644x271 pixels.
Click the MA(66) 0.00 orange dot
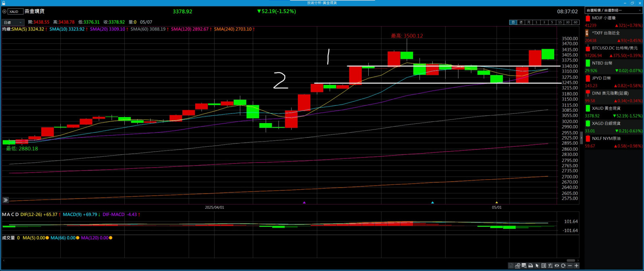tap(78, 238)
